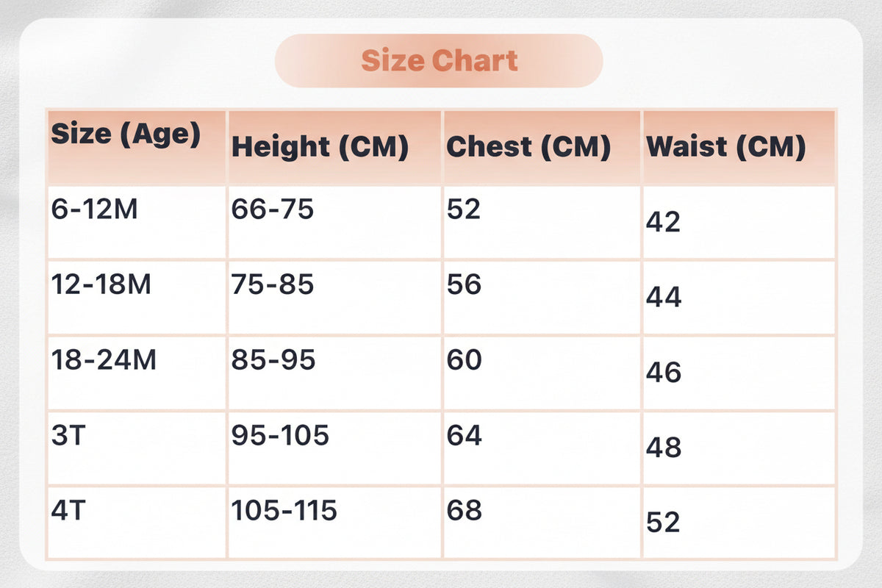Select the Size (Age) column header
This screenshot has height=588, width=882.
(137, 147)
